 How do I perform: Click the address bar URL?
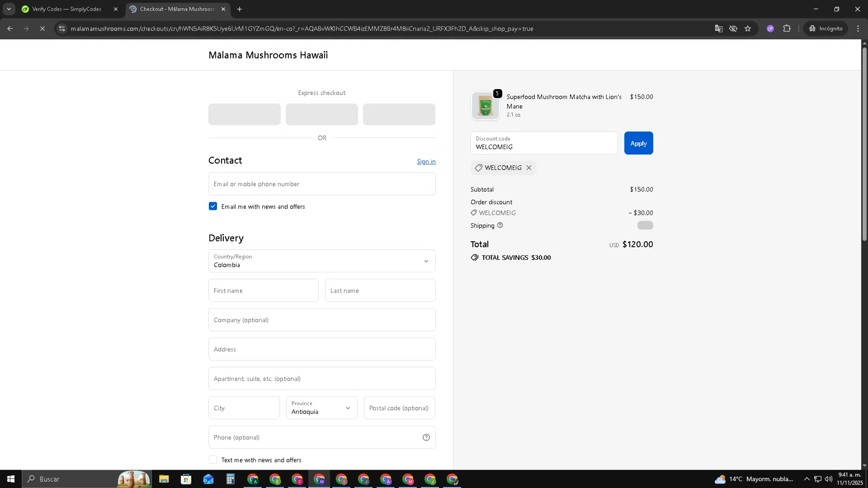(301, 28)
